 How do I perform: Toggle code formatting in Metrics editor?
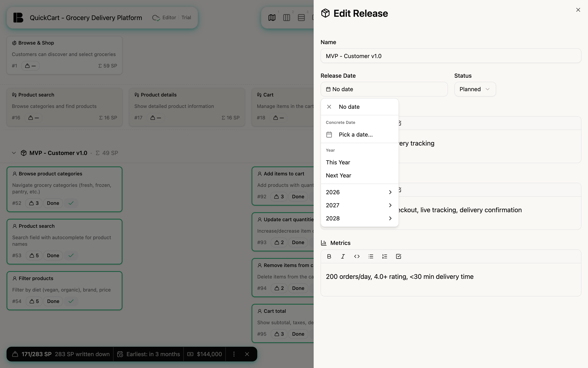357,256
